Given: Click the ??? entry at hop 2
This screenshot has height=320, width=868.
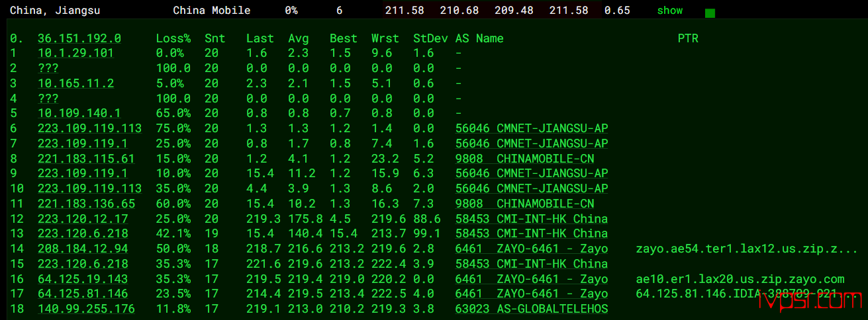Looking at the screenshot, I should (x=48, y=68).
